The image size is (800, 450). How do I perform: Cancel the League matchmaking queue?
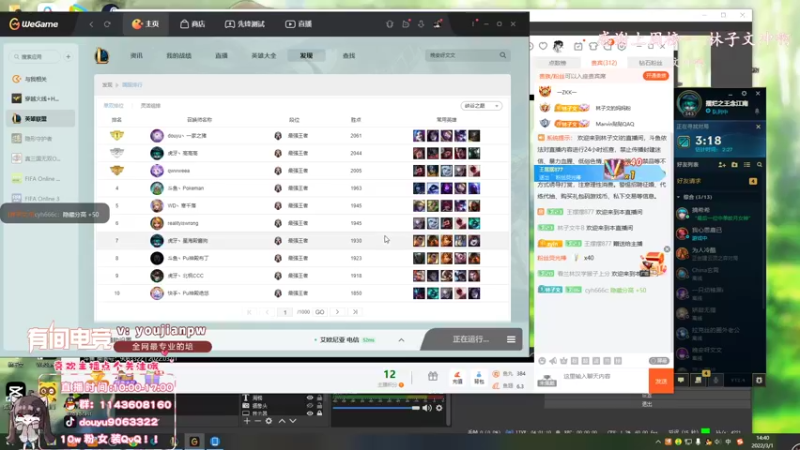pos(758,127)
